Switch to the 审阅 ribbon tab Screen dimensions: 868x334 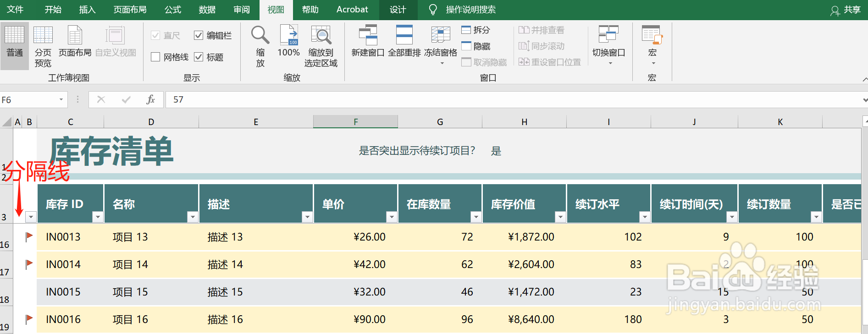coord(242,10)
